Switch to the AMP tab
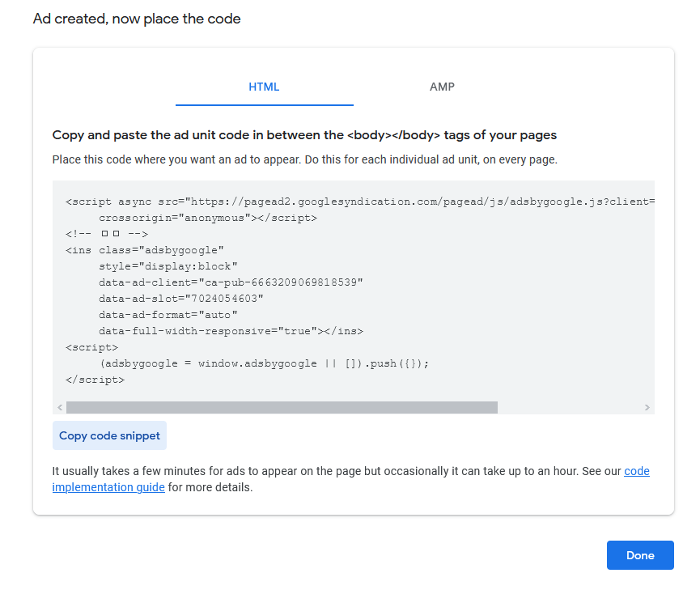700x590 pixels. (x=442, y=87)
